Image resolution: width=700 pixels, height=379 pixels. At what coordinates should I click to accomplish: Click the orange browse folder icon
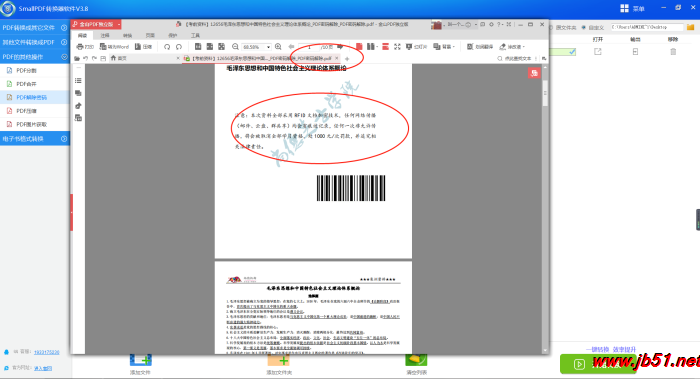(x=691, y=27)
